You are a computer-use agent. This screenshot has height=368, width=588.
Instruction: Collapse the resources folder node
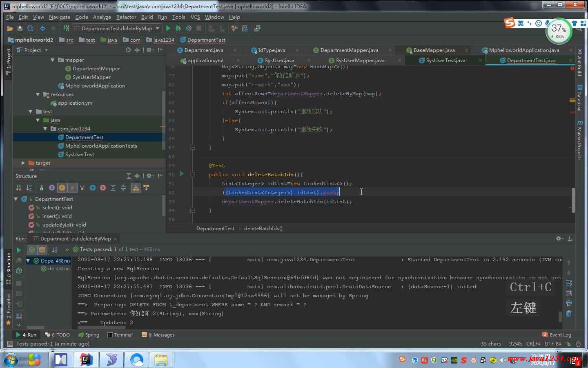tap(38, 94)
